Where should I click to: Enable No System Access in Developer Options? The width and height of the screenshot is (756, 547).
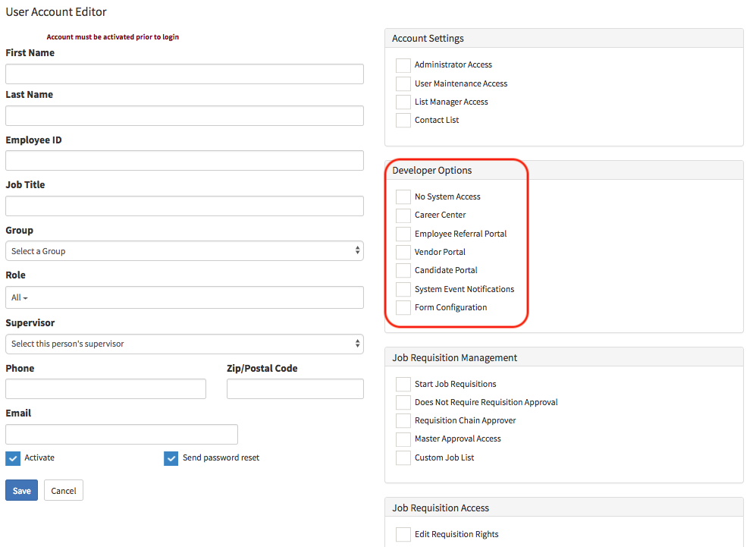pyautogui.click(x=403, y=196)
